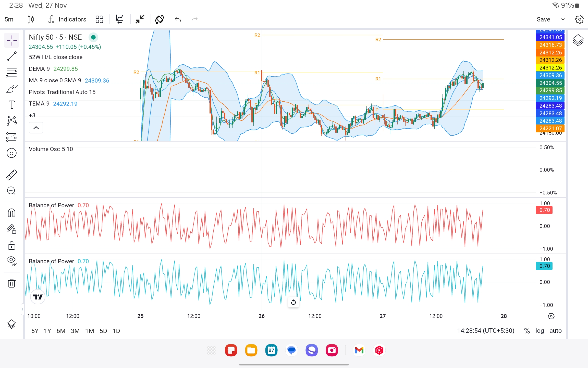
Task: Open the 5m timeframe selector
Action: pyautogui.click(x=9, y=19)
